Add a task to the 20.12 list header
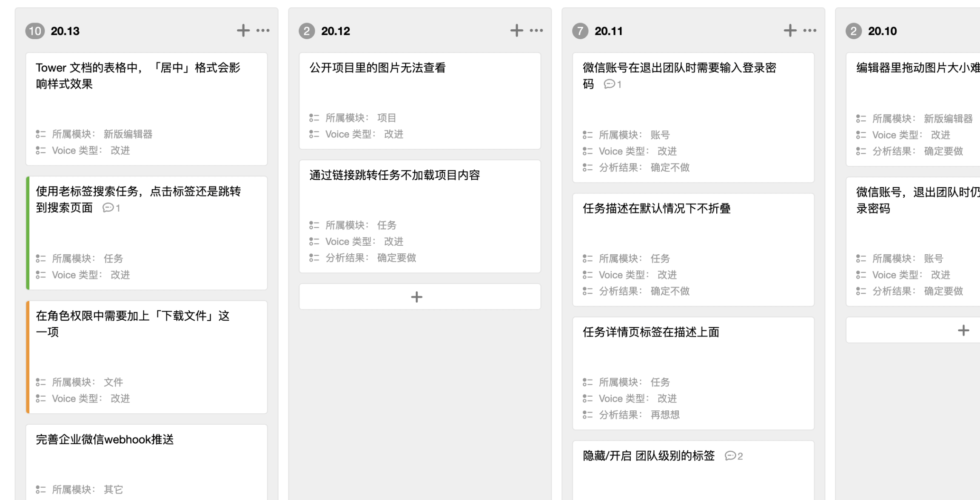The image size is (980, 500). point(517,31)
